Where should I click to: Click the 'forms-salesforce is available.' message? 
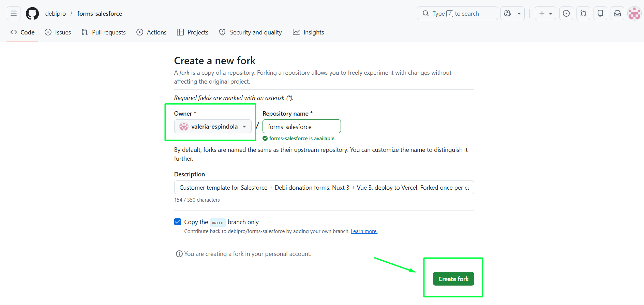click(x=299, y=139)
